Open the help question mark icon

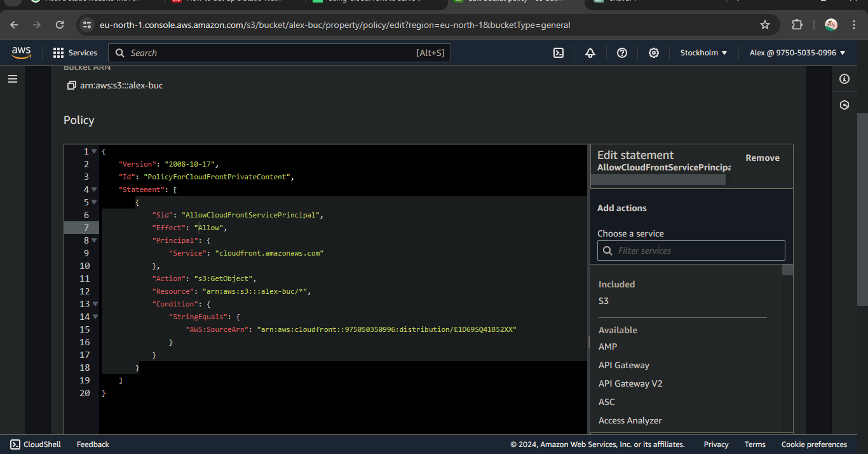[622, 53]
